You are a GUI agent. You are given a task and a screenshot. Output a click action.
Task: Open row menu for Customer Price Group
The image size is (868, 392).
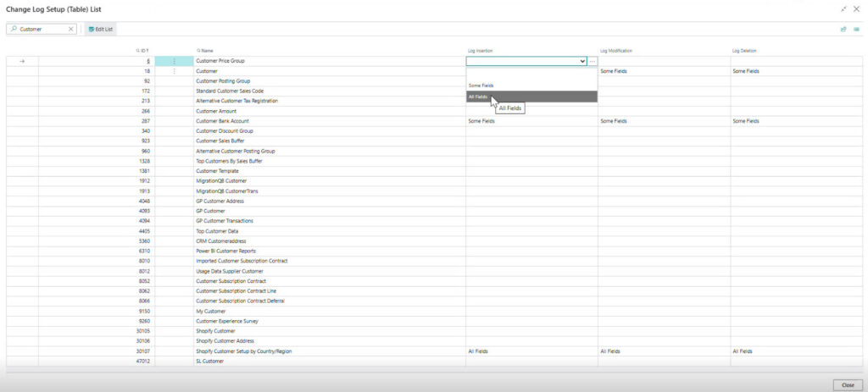coord(175,61)
